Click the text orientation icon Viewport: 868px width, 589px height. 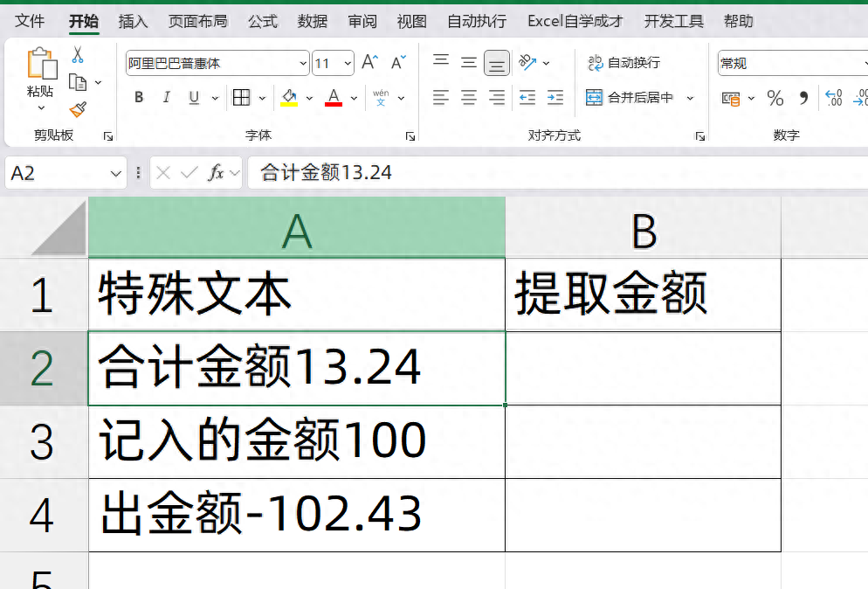pos(527,62)
